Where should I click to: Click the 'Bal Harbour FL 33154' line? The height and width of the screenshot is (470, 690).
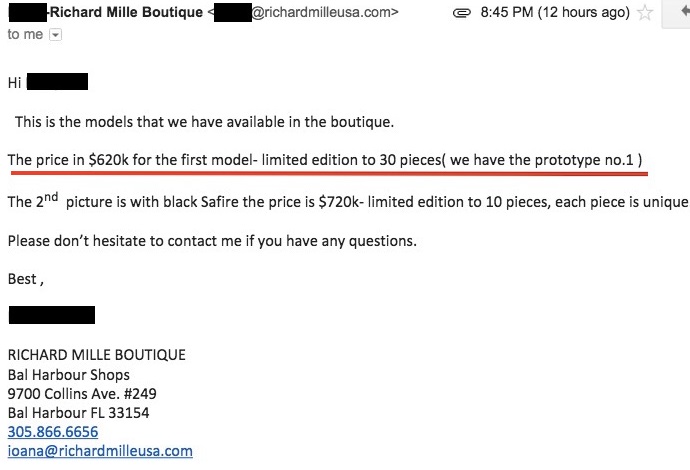(x=78, y=413)
